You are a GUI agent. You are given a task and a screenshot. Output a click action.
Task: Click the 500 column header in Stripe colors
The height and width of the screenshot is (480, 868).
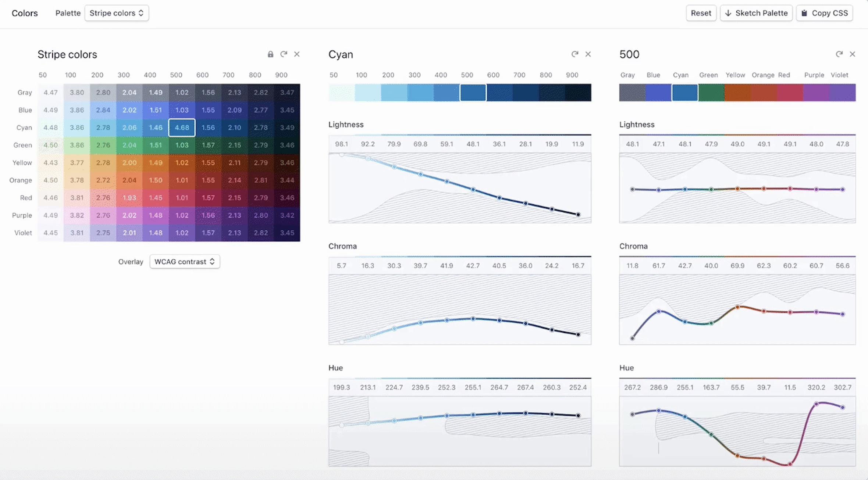tap(176, 75)
